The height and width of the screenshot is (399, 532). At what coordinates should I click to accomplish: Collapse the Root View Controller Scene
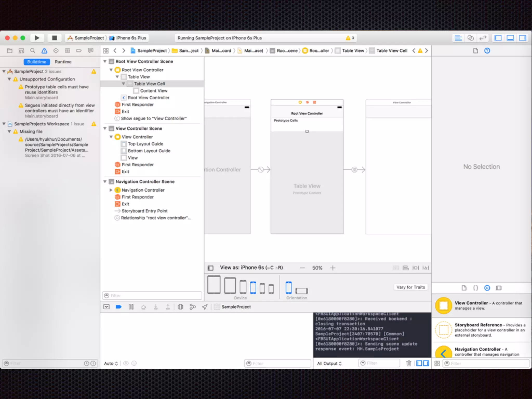tap(105, 61)
